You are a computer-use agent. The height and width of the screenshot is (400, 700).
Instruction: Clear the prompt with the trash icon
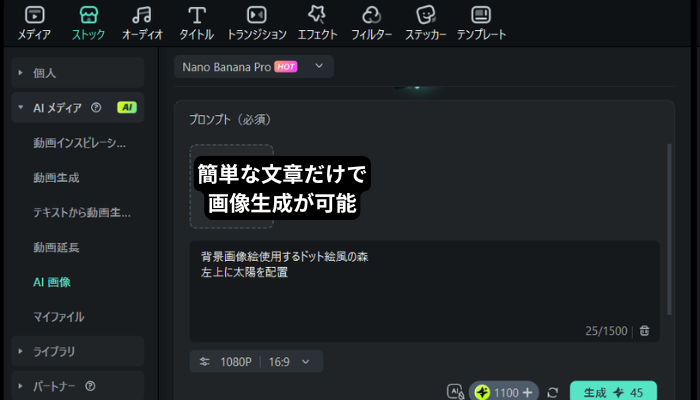click(645, 330)
